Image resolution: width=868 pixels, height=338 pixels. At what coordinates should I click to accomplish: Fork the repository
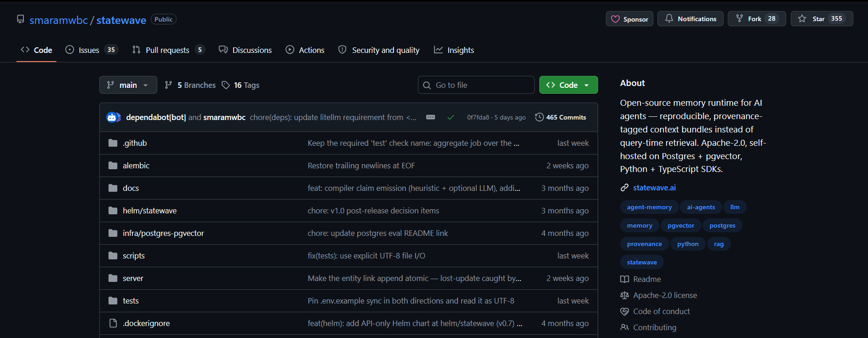click(x=756, y=19)
